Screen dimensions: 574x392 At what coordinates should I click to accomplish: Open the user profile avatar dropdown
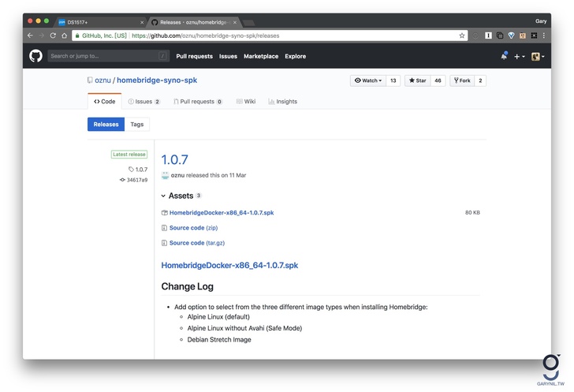[x=538, y=56]
